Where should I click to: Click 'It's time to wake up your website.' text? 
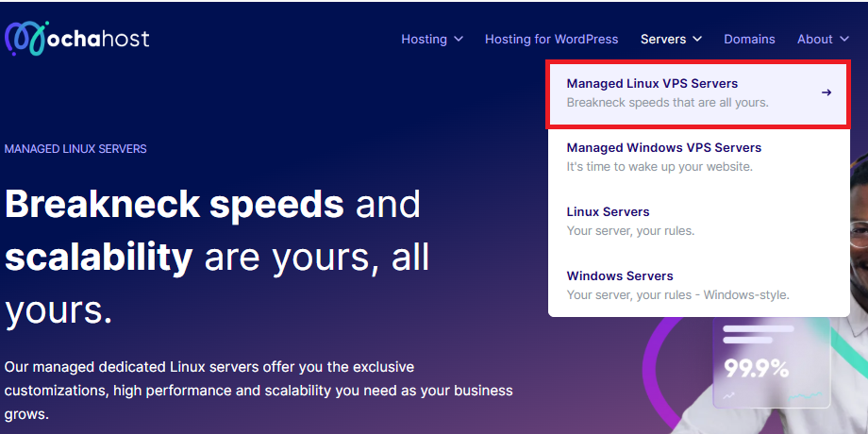click(659, 166)
